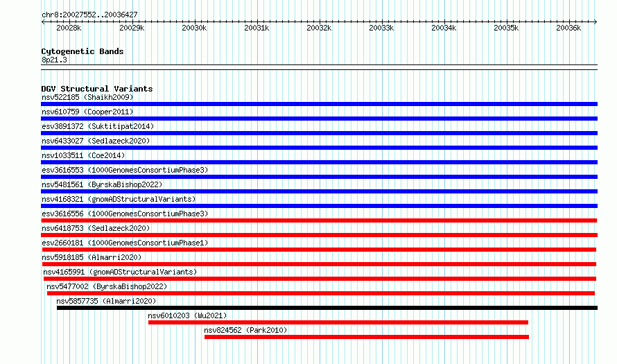Click esv3616553 (1000GenomesConsortiumPhase3) label
617x364 pixels.
125,170
